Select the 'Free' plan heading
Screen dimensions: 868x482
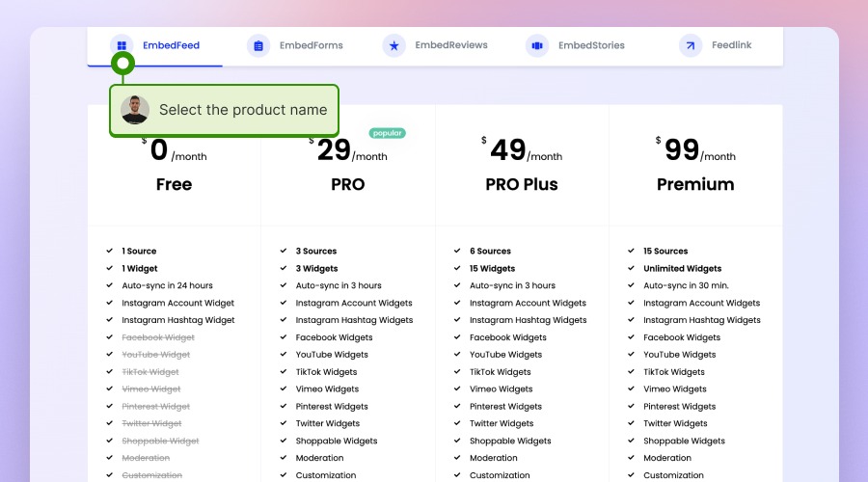click(174, 184)
